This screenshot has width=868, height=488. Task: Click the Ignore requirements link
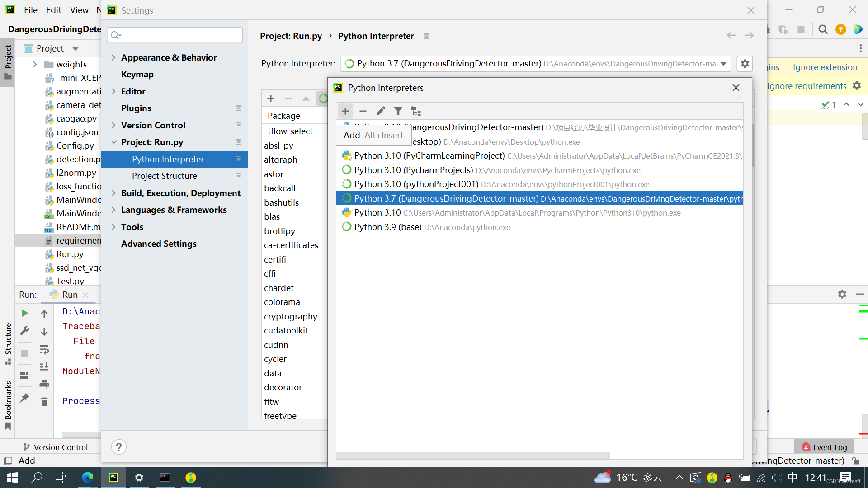(x=807, y=86)
